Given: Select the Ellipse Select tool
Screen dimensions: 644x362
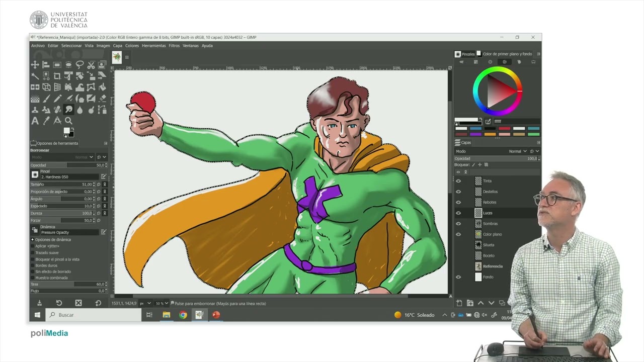Looking at the screenshot, I should [x=68, y=65].
